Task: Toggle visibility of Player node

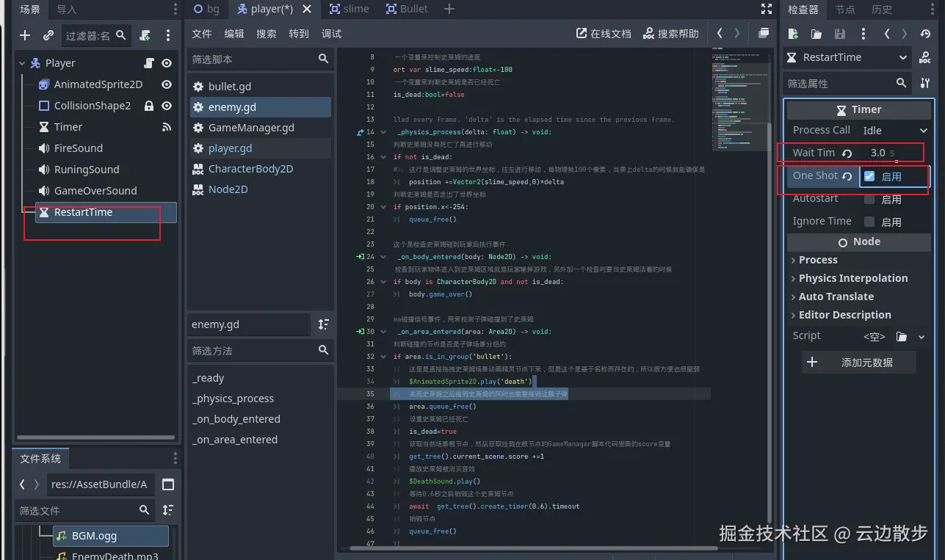Action: [167, 63]
